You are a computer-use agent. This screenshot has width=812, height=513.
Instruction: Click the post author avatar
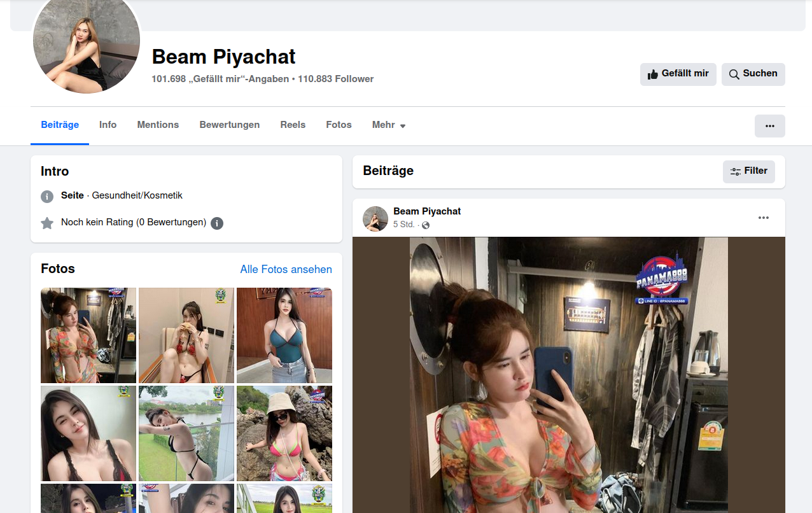click(375, 218)
